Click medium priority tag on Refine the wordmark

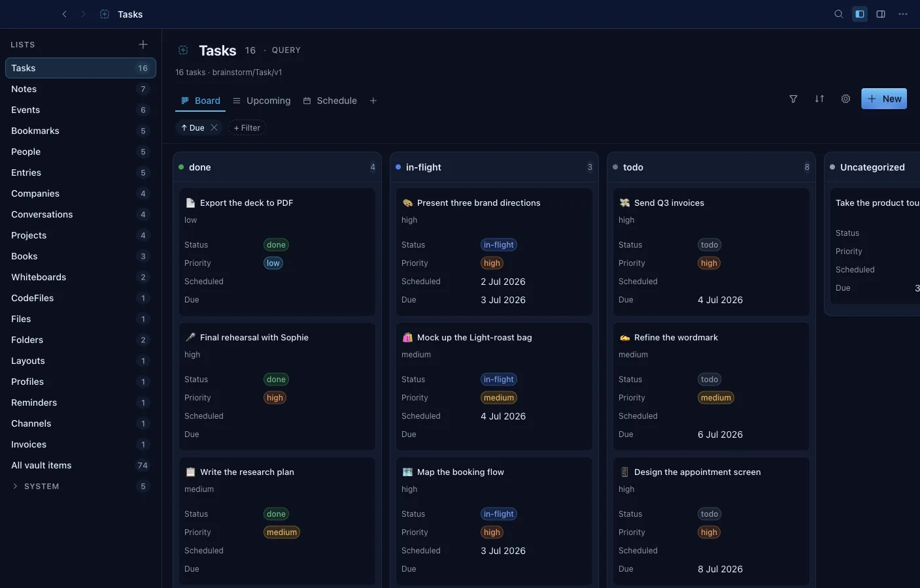(x=716, y=398)
